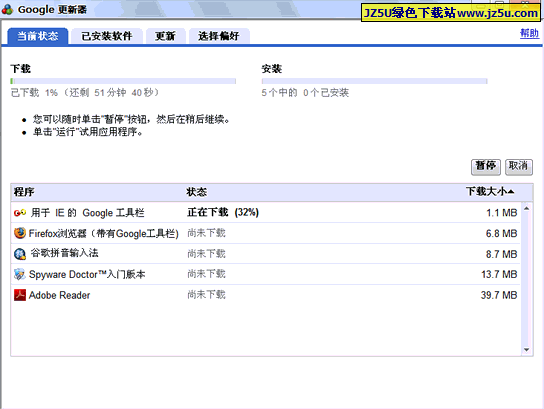Click the 1.1 MB size value
This screenshot has width=544, height=409.
(x=502, y=213)
